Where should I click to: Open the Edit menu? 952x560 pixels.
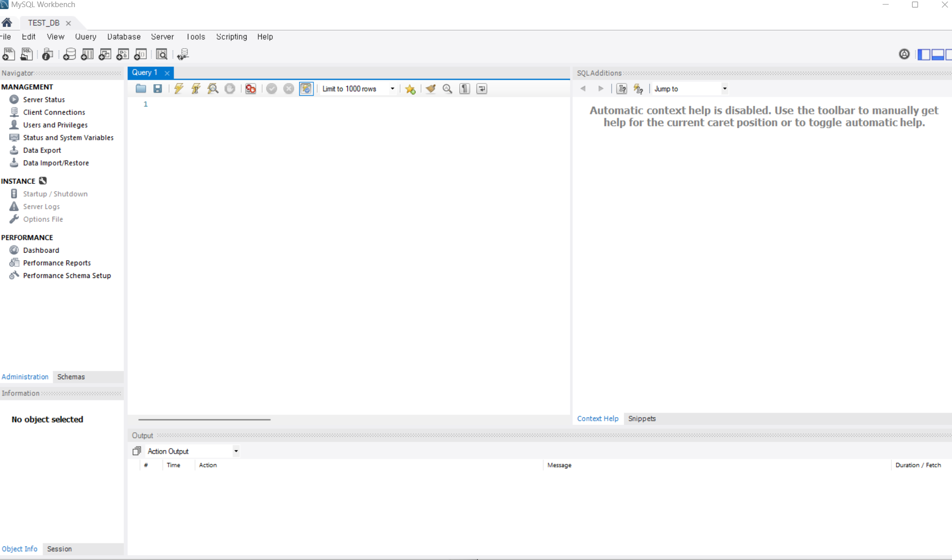pyautogui.click(x=28, y=36)
